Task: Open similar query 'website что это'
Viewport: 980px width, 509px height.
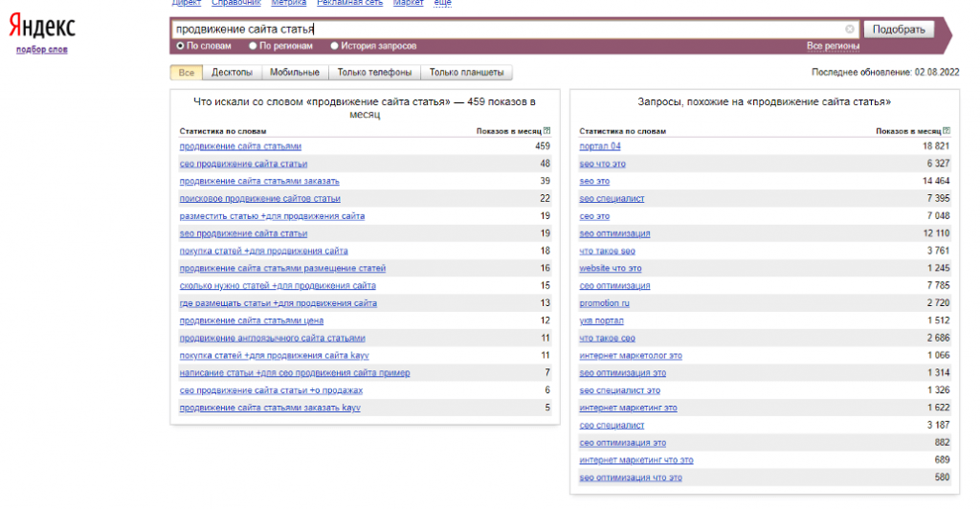Action: (x=611, y=269)
